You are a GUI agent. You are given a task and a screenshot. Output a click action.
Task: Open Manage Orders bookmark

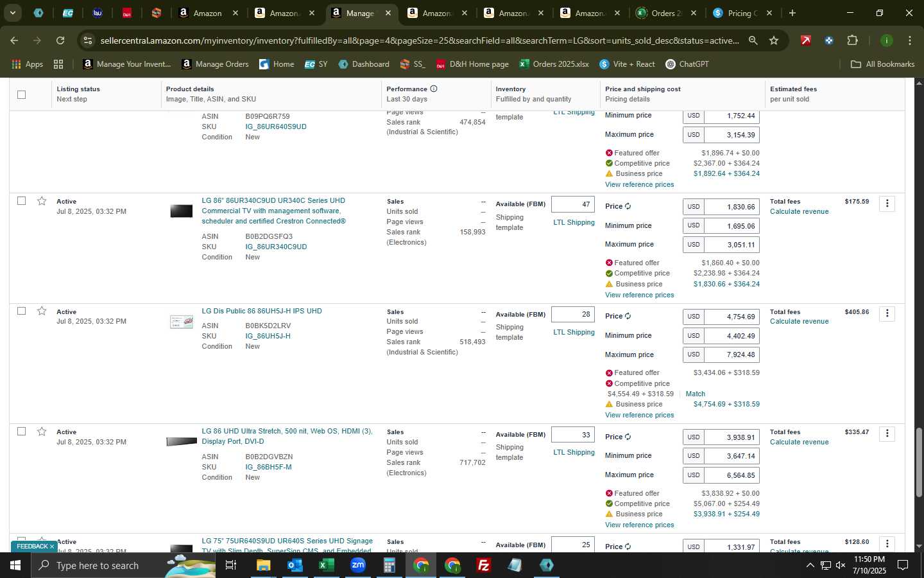click(215, 64)
